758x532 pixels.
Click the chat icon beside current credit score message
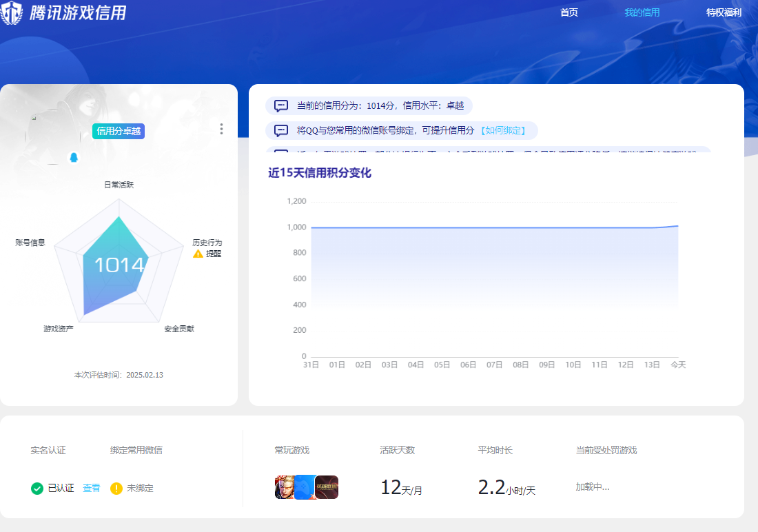281,106
